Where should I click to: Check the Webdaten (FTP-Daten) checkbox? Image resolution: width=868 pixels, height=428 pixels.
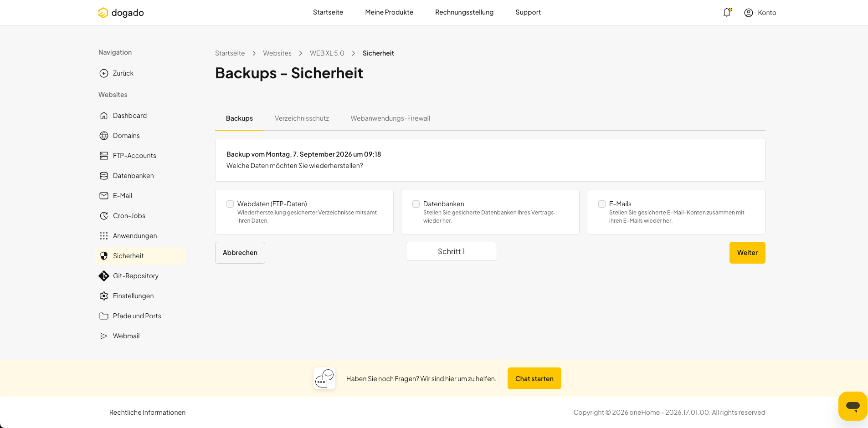click(230, 204)
